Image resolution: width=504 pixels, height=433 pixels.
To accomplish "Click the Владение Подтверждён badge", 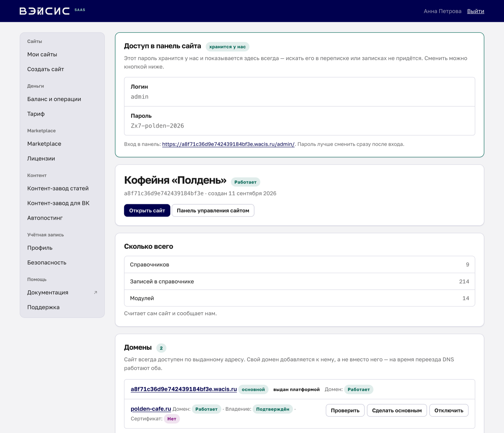I will coord(273,409).
